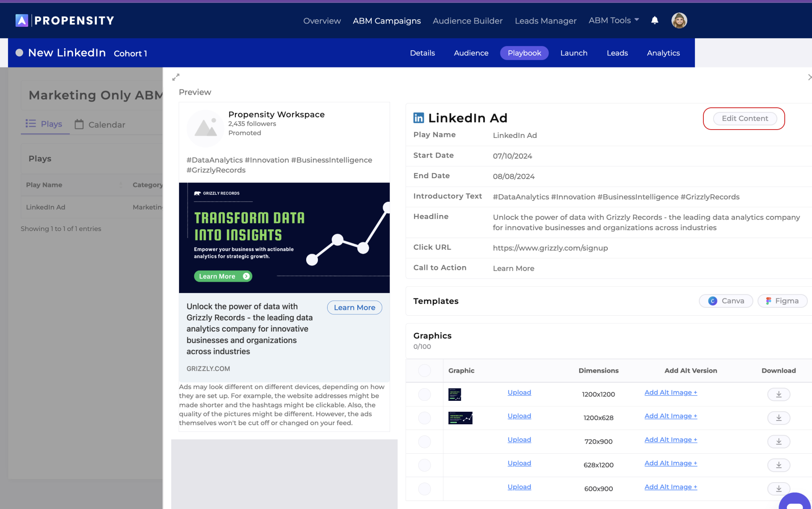
Task: Click the GRIZZLY.COM domain text
Action: tap(208, 369)
